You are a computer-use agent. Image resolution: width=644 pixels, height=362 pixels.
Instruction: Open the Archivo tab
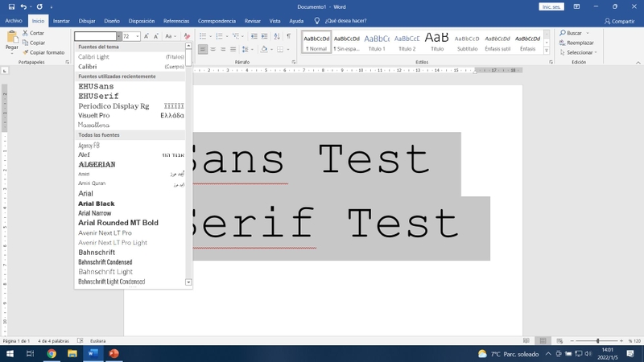point(14,21)
